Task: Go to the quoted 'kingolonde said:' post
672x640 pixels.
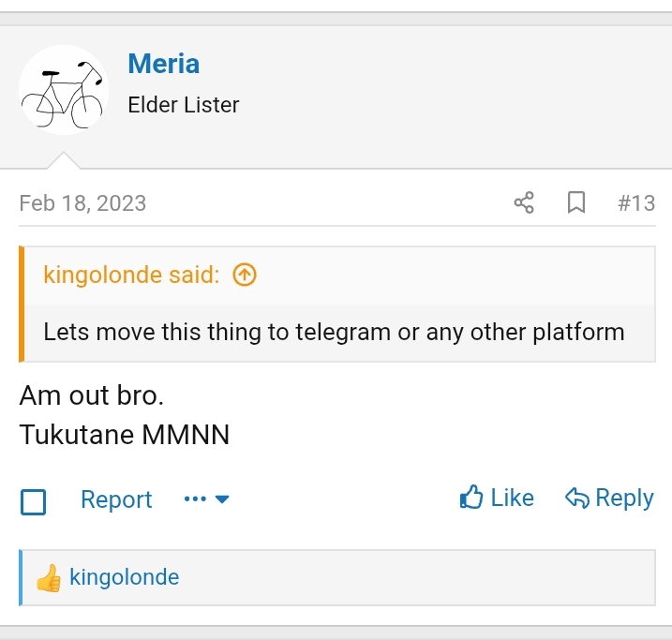Action: [x=131, y=275]
